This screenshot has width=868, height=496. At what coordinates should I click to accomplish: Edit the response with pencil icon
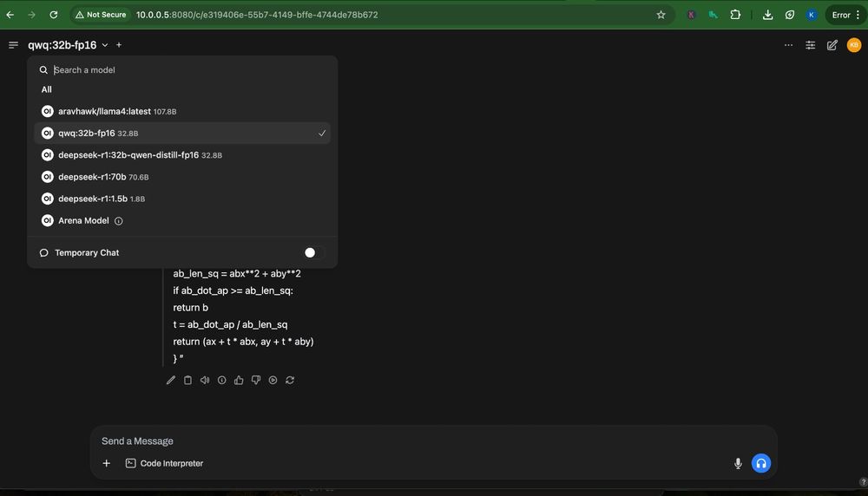click(x=170, y=380)
